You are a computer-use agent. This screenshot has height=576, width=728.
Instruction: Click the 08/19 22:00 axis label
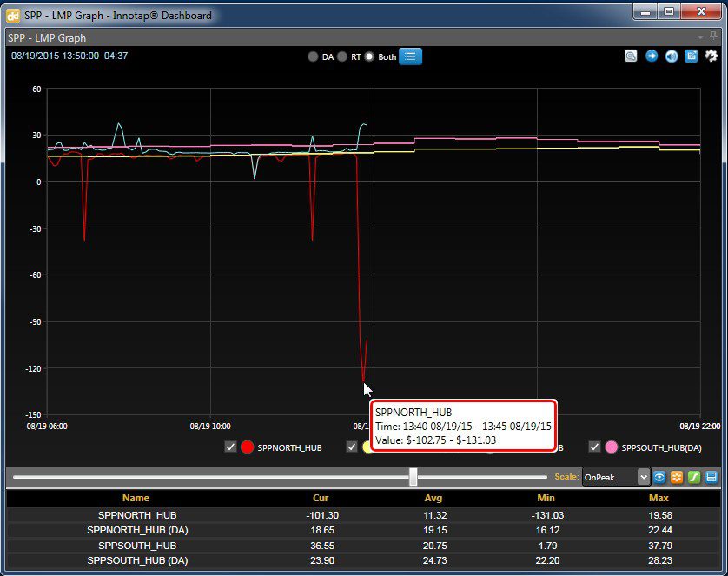(x=699, y=426)
